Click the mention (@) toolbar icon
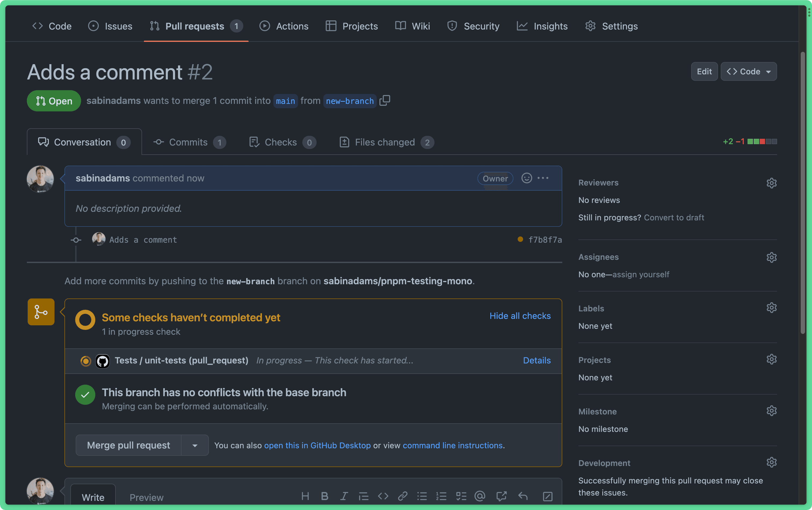 click(480, 496)
